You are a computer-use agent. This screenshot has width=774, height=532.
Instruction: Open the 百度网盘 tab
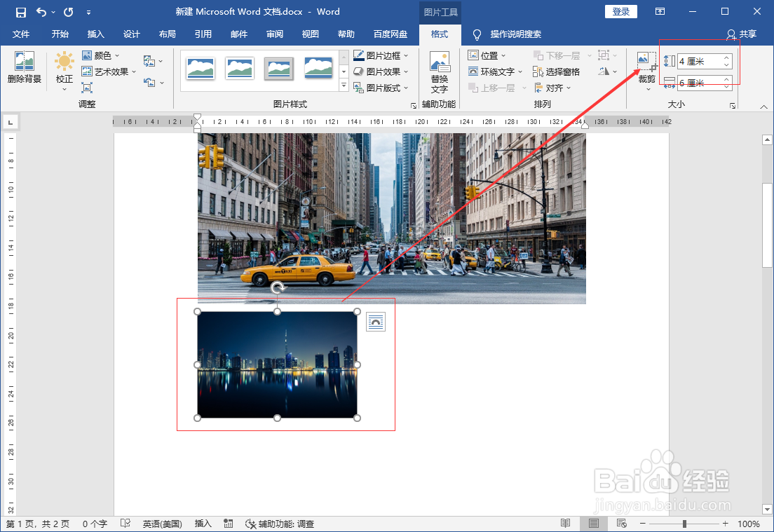(x=391, y=34)
